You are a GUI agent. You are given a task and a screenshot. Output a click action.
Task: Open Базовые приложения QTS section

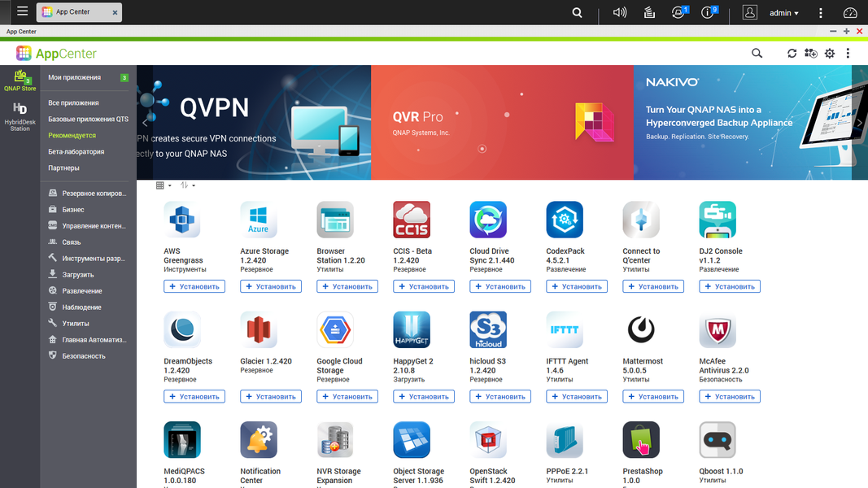[88, 119]
